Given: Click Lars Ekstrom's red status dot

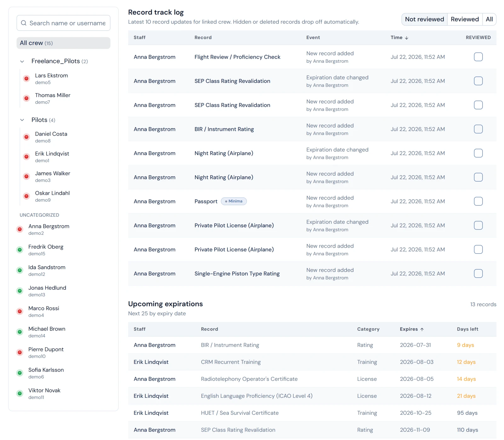Looking at the screenshot, I should (x=26, y=78).
